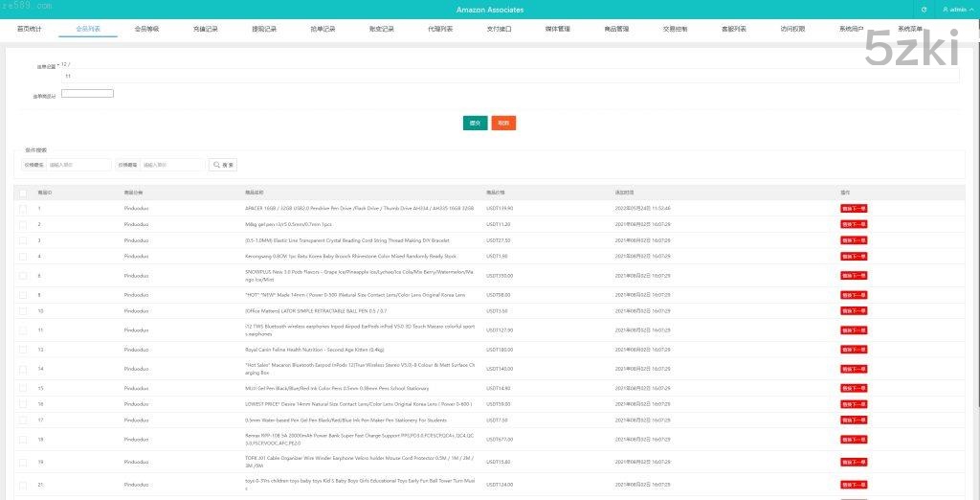The width and height of the screenshot is (980, 500).
Task: Open the 商品管理 menu item
Action: (616, 29)
